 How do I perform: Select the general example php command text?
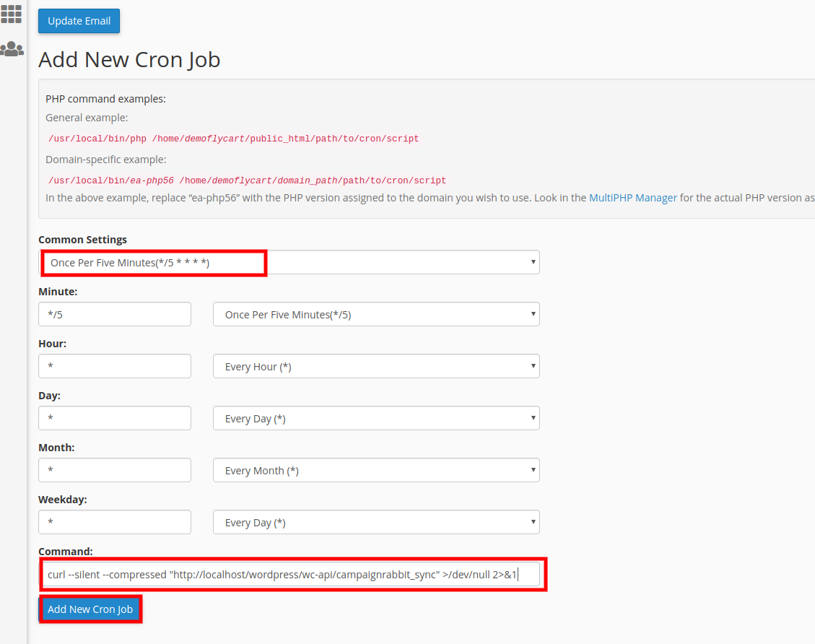click(233, 139)
